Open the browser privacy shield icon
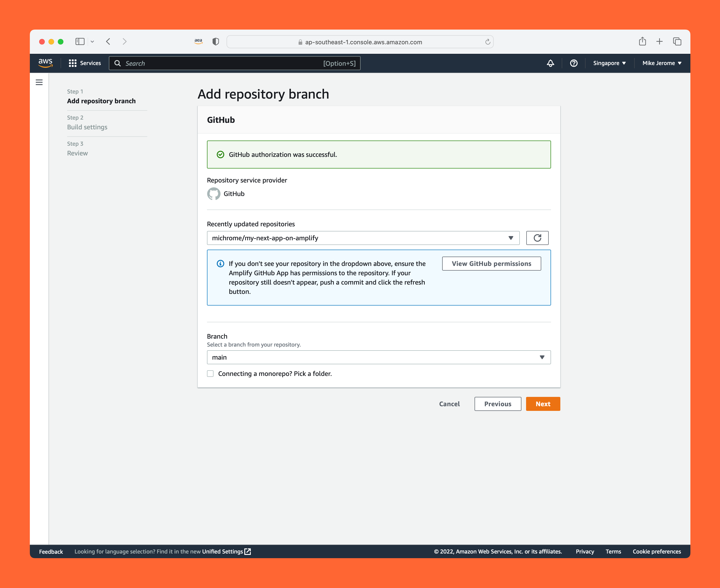The width and height of the screenshot is (720, 588). [216, 42]
